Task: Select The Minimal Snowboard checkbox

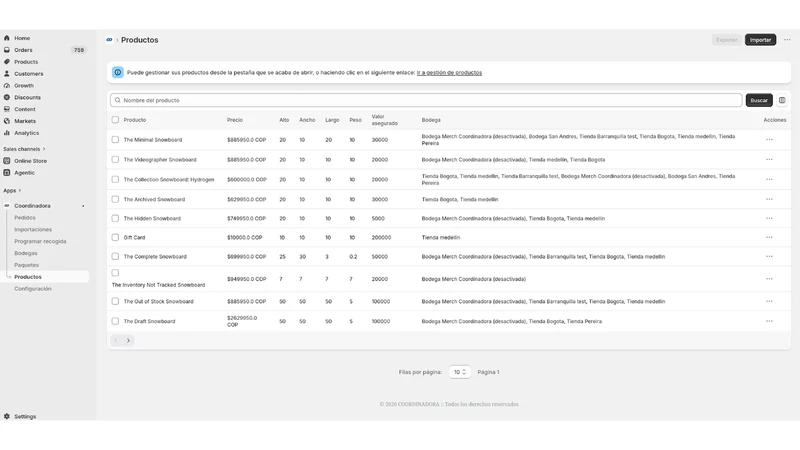Action: click(115, 139)
